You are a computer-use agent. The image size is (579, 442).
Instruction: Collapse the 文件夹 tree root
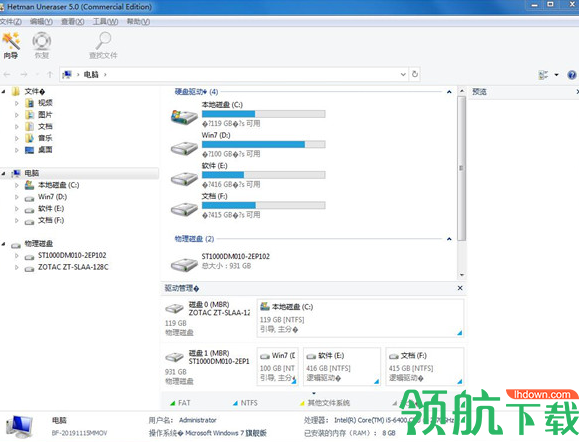click(3, 91)
